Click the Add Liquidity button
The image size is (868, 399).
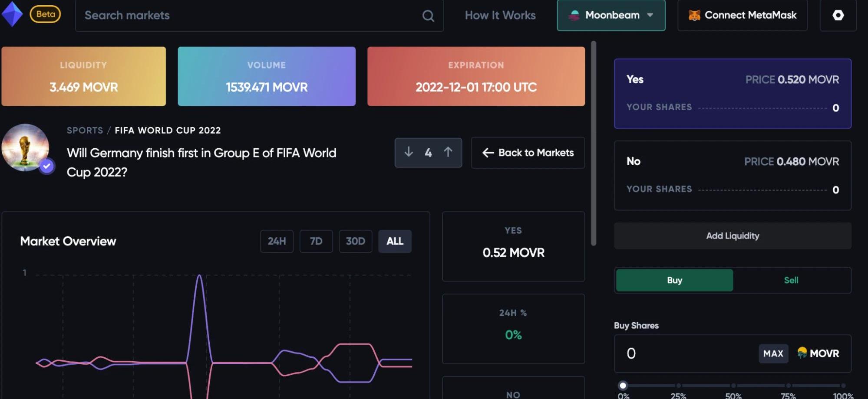click(x=732, y=236)
